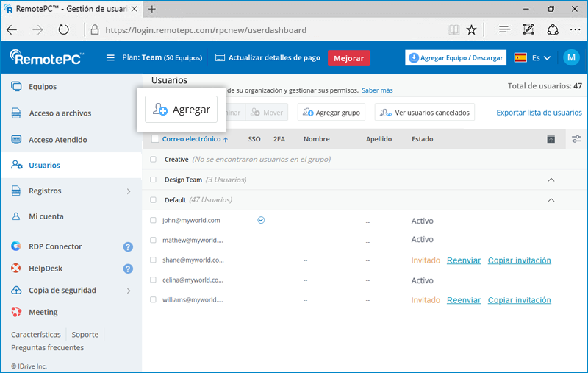Sort by Correo electrónico column header
Viewport: 588px width, 373px height.
click(191, 139)
